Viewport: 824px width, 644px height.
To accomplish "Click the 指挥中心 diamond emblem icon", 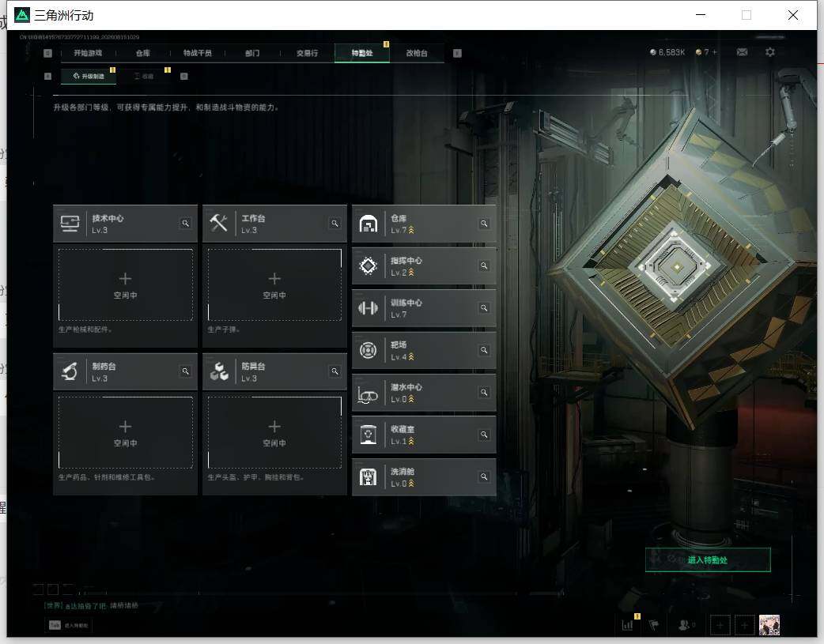I will [369, 266].
